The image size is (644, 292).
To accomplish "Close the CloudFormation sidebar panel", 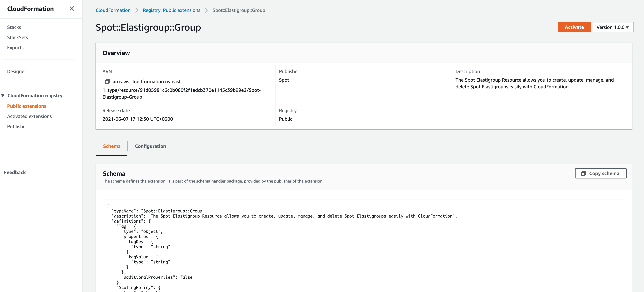I will click(x=72, y=9).
